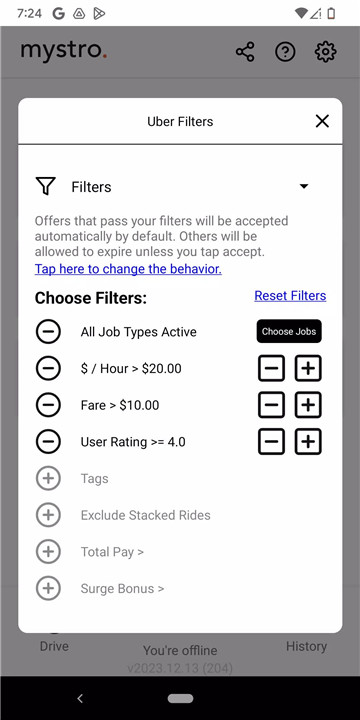Click the Reset Filters link

(x=290, y=295)
